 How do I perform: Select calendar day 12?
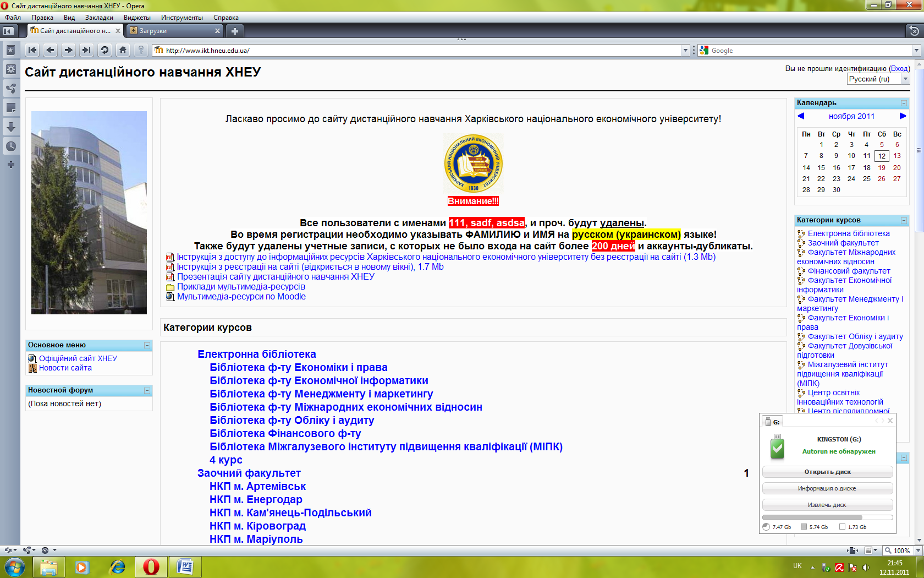coord(882,156)
